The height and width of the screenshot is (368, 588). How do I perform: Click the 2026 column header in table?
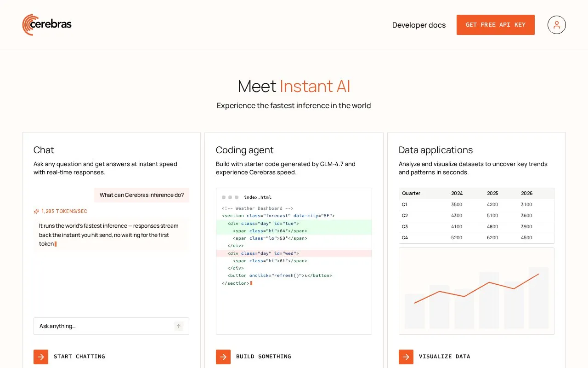pyautogui.click(x=526, y=194)
